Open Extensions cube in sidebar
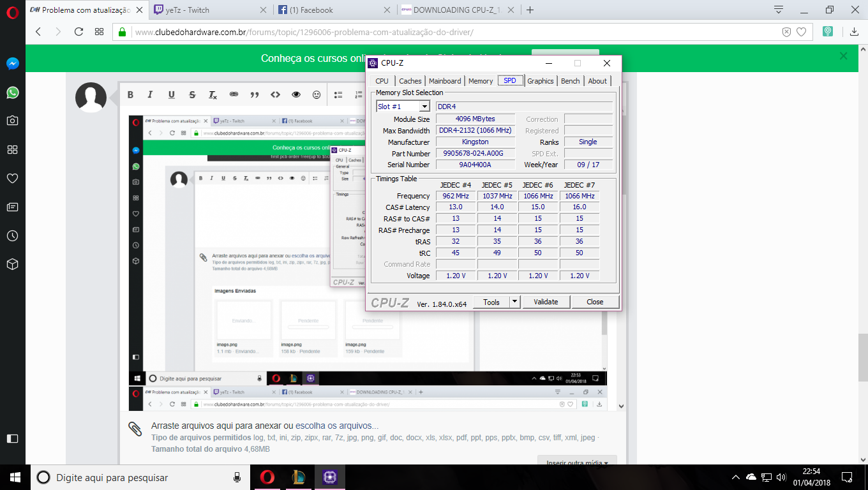 [x=12, y=264]
